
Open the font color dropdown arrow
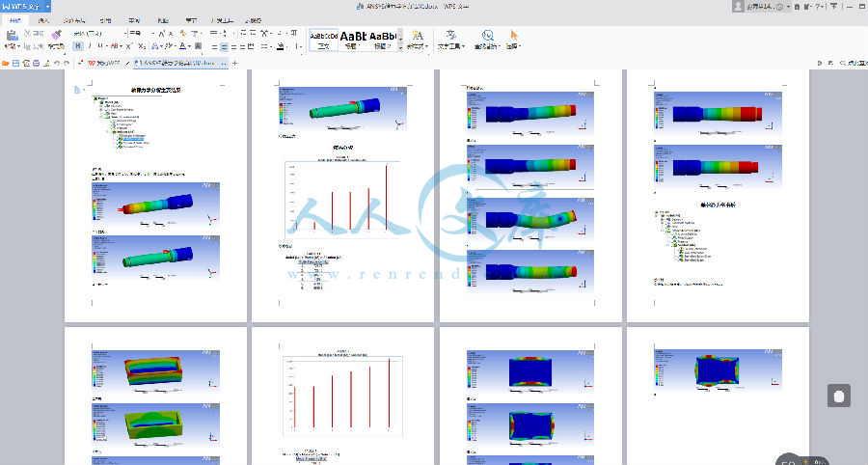pos(191,45)
